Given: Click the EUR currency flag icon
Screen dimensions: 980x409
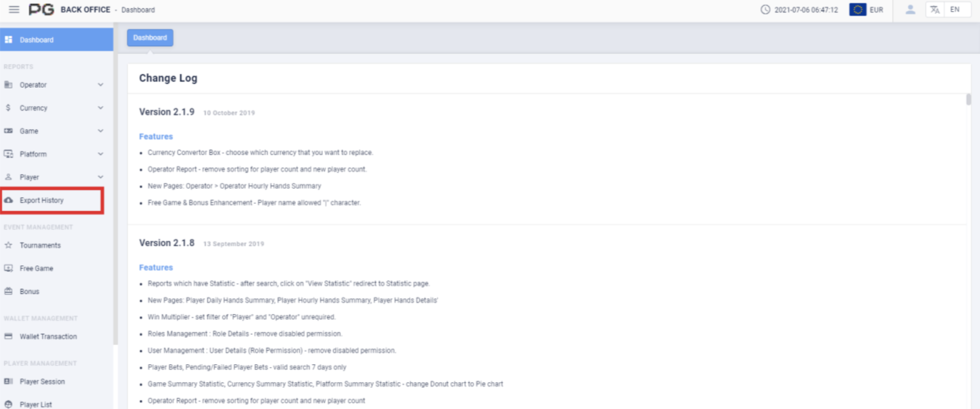Looking at the screenshot, I should click(x=858, y=9).
